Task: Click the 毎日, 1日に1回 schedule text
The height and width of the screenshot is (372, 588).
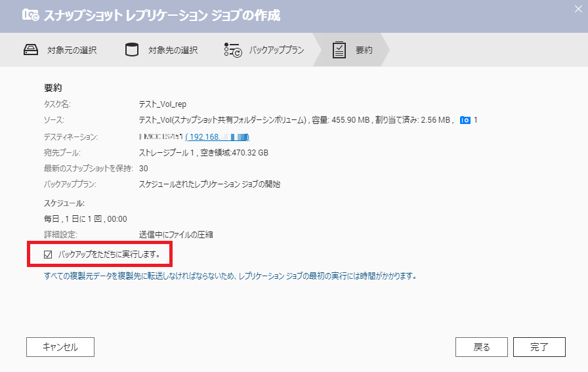Action: (85, 218)
